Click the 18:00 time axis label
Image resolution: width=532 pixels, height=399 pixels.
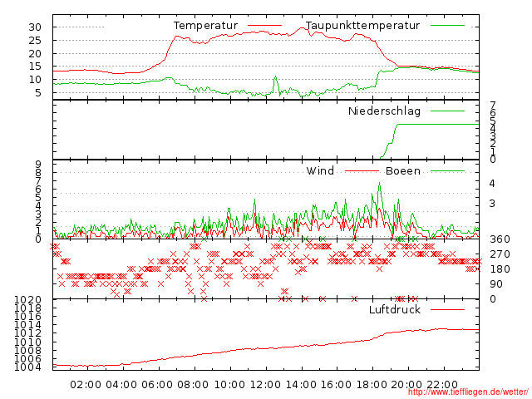(x=372, y=385)
